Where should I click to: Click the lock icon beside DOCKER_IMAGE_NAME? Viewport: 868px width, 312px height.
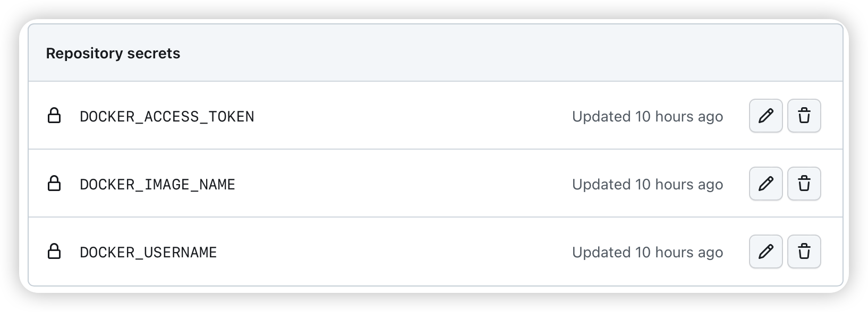54,184
